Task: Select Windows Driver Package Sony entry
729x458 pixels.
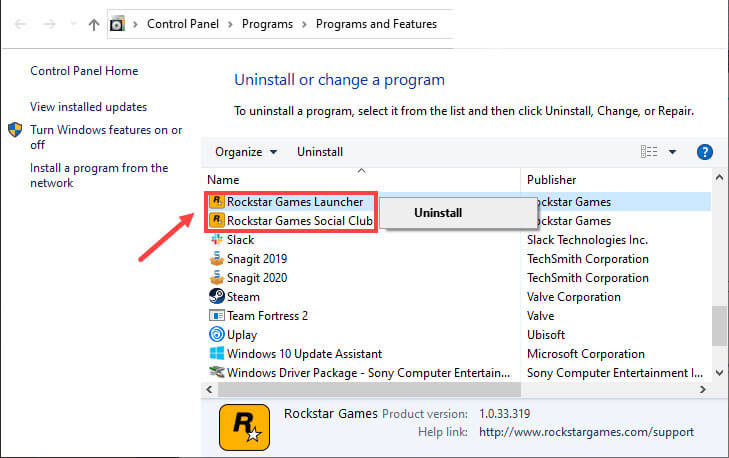Action: [x=368, y=373]
